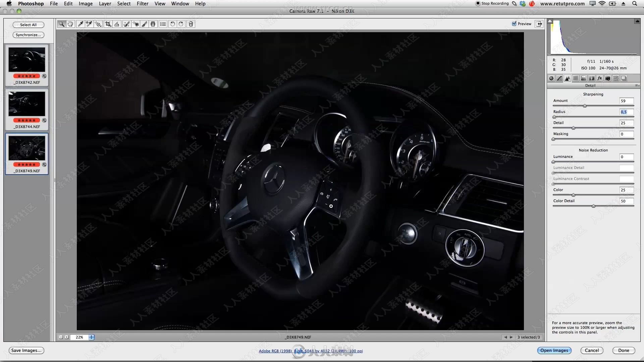Drag the Sharpening Amount slider
The image size is (644, 362).
pyautogui.click(x=585, y=105)
